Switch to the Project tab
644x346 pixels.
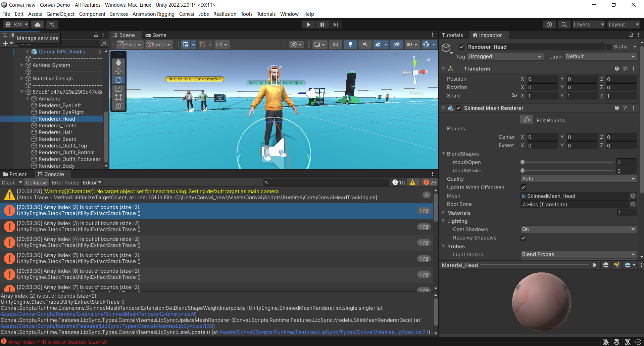pos(15,174)
